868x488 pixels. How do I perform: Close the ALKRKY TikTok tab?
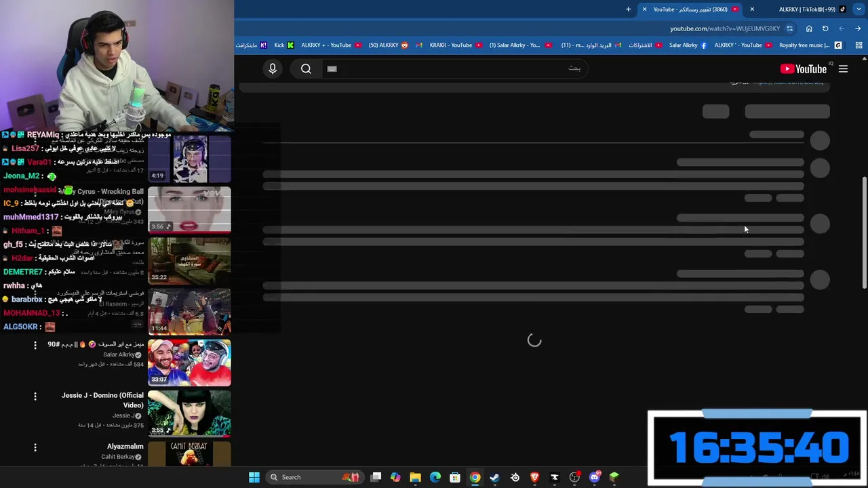click(x=751, y=9)
